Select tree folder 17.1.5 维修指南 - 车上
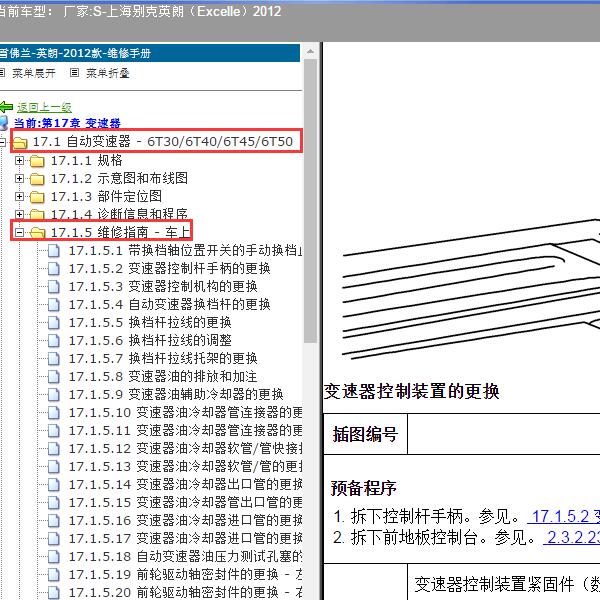Viewport: 600px width, 600px height. click(x=120, y=232)
